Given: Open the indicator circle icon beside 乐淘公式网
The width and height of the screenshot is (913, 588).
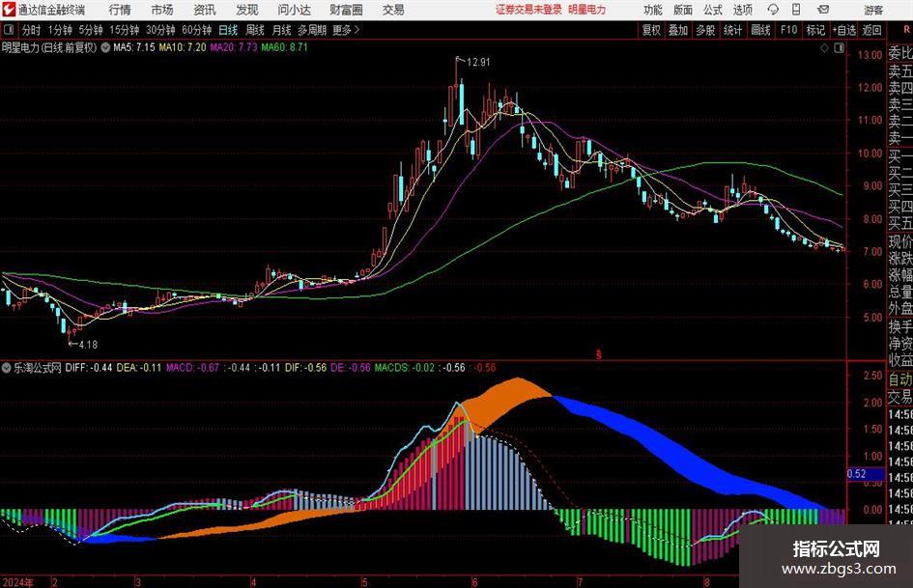Looking at the screenshot, I should 7,368.
